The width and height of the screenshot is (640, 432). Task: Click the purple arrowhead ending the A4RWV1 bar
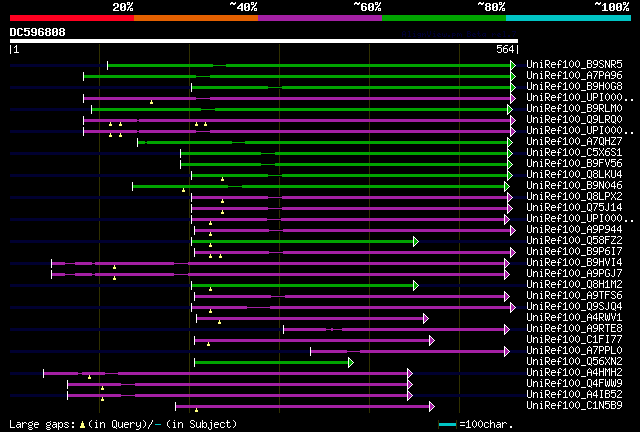[x=426, y=318]
